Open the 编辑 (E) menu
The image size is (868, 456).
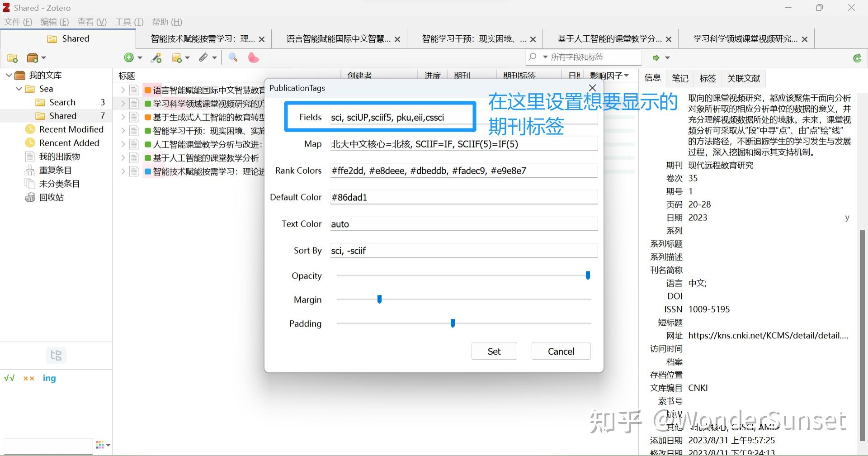coord(55,22)
